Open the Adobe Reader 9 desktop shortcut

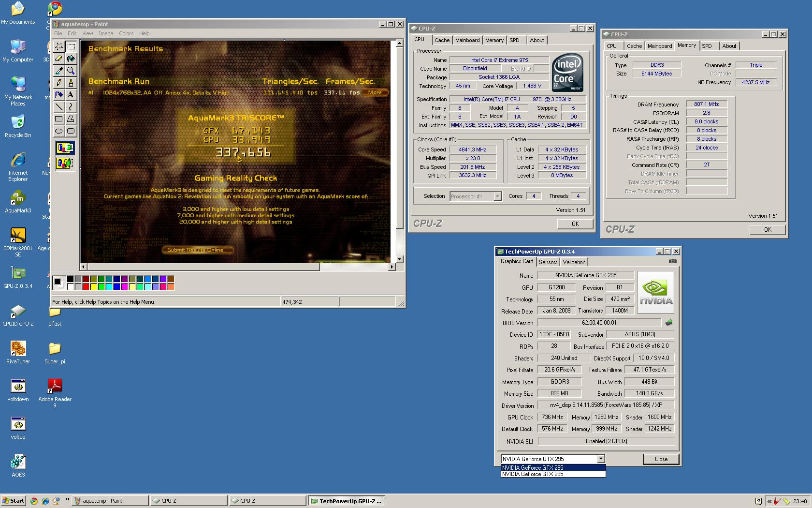(x=55, y=393)
